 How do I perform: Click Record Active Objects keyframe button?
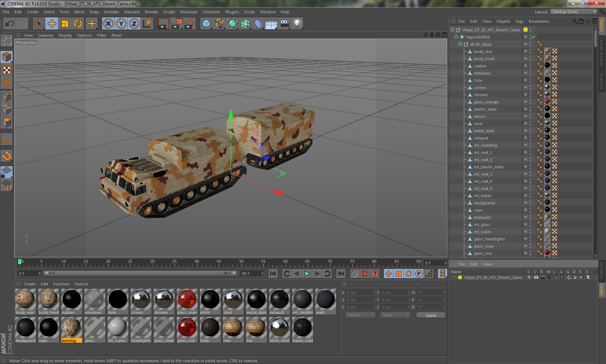click(x=355, y=274)
